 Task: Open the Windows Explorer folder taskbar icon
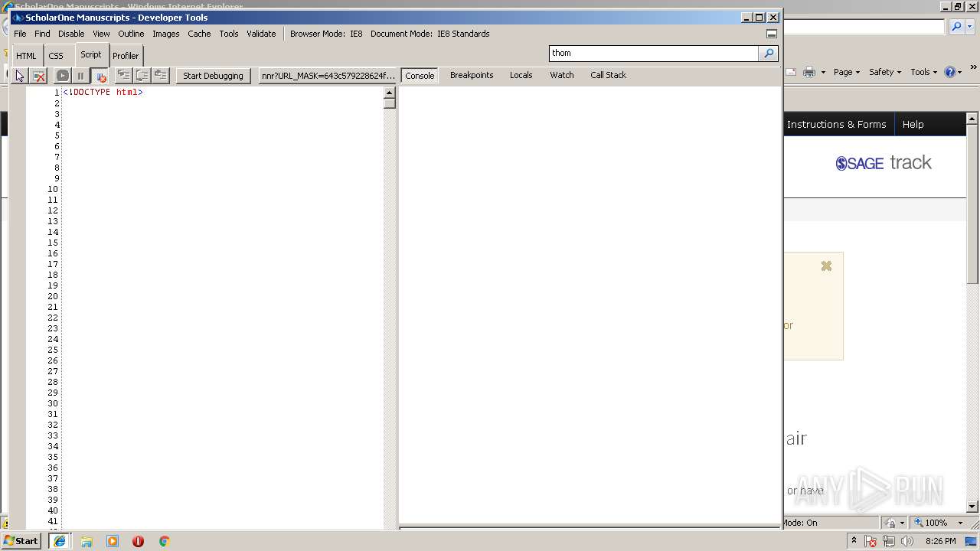(x=87, y=541)
